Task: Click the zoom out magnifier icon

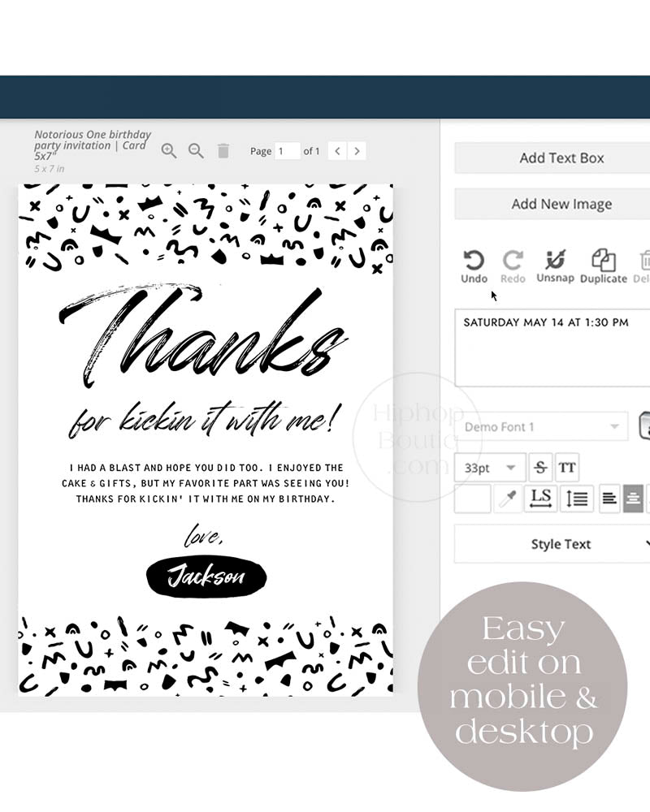Action: tap(196, 150)
